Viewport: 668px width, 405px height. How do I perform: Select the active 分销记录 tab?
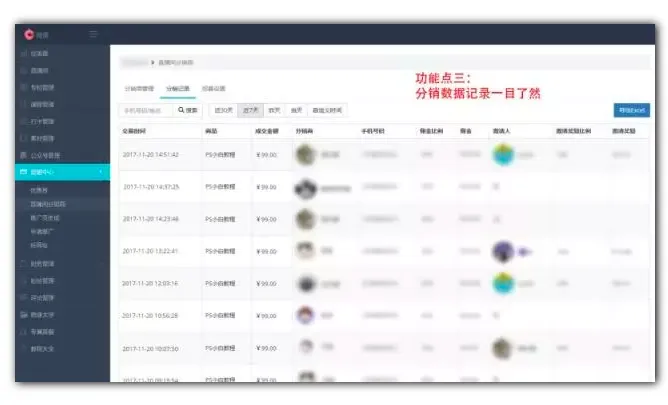178,89
